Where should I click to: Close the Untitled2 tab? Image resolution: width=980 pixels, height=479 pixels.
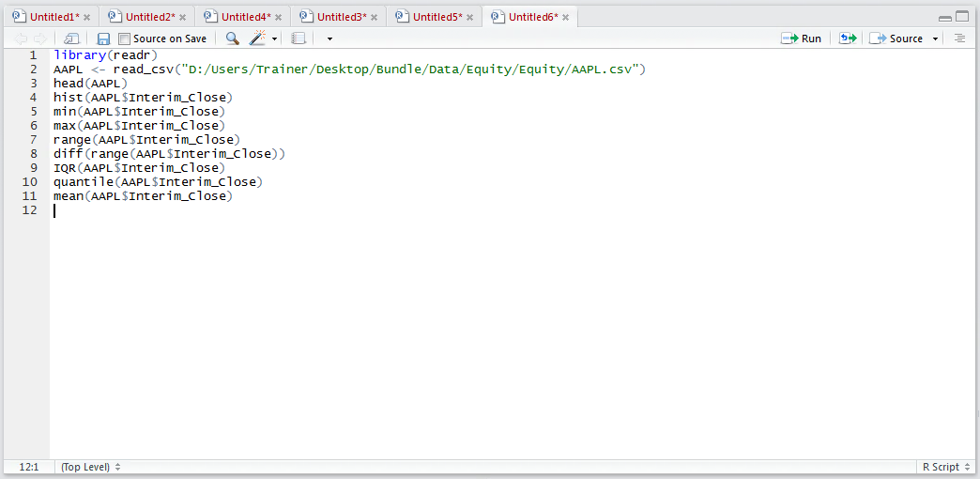(x=182, y=18)
